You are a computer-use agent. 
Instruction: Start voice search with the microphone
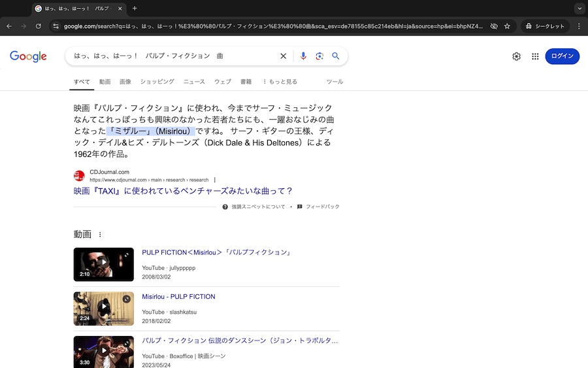[x=303, y=56]
